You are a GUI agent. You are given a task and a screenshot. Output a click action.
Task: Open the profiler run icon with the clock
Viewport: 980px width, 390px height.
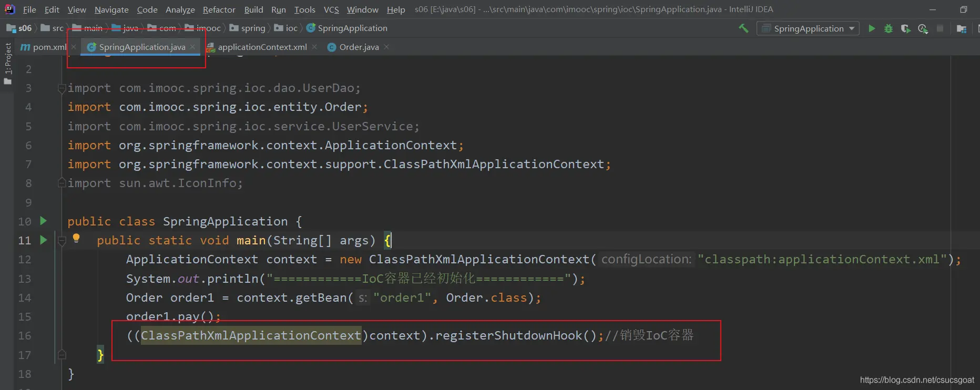coord(923,28)
